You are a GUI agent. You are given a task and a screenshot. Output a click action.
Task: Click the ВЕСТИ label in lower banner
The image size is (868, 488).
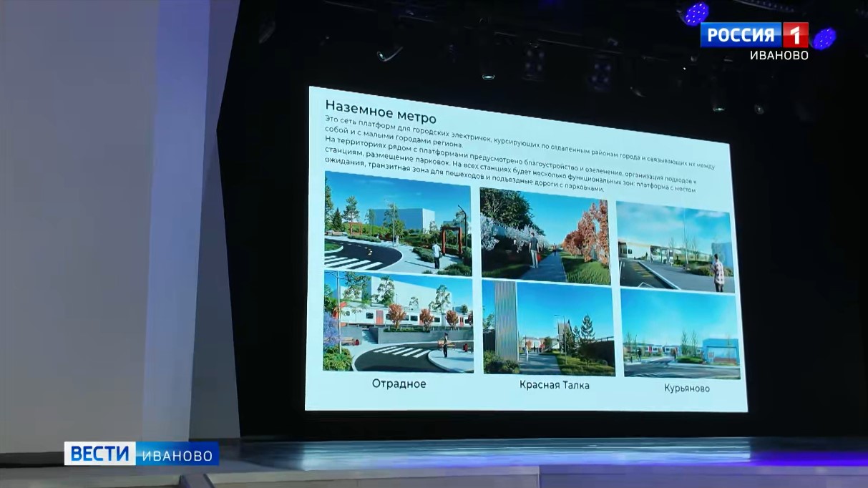click(x=99, y=454)
